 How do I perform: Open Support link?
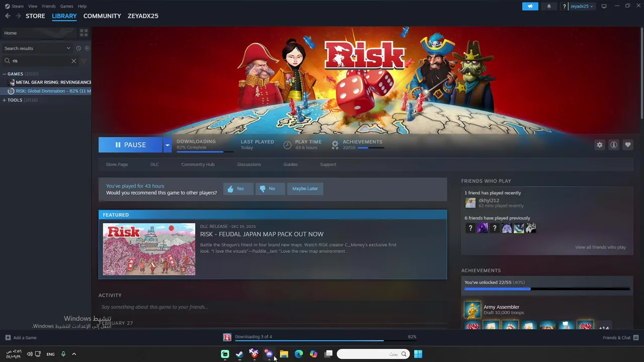pyautogui.click(x=328, y=164)
